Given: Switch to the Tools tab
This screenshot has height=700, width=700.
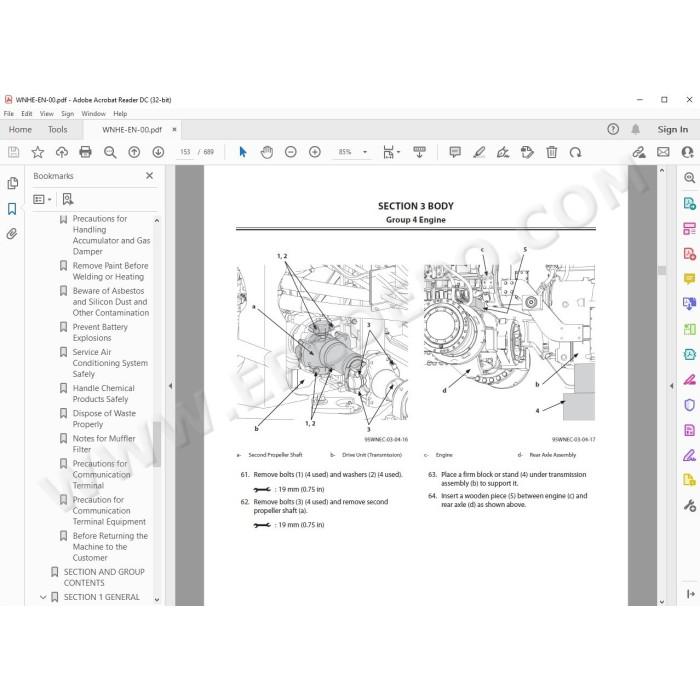Looking at the screenshot, I should point(58,129).
